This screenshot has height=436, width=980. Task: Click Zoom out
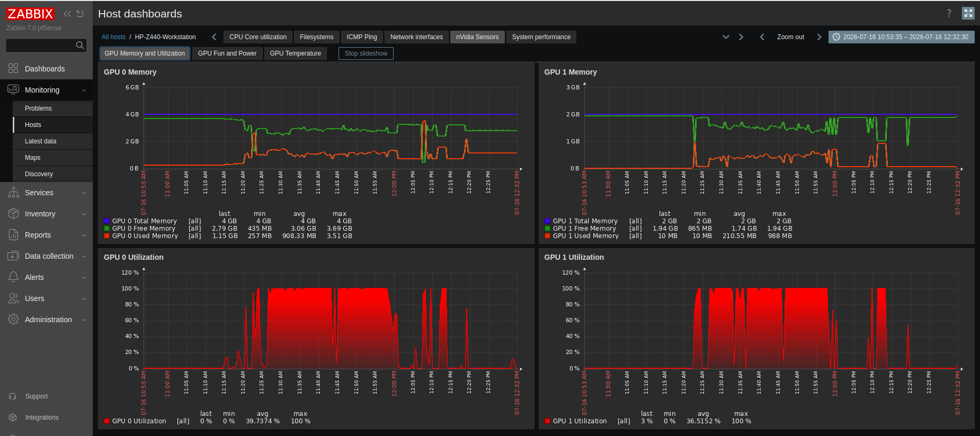(790, 37)
